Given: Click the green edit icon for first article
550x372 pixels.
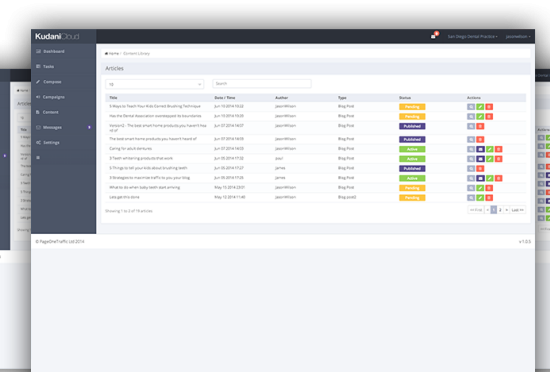Looking at the screenshot, I should pos(480,107).
